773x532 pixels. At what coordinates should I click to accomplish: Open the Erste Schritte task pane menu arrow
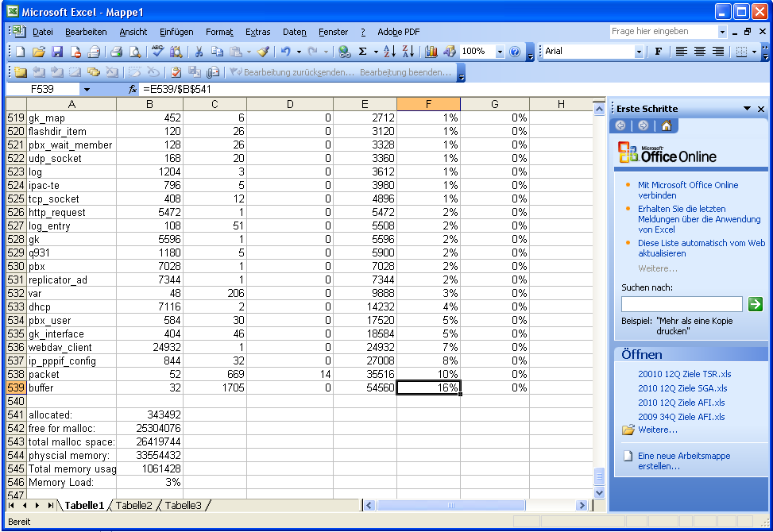pos(748,108)
